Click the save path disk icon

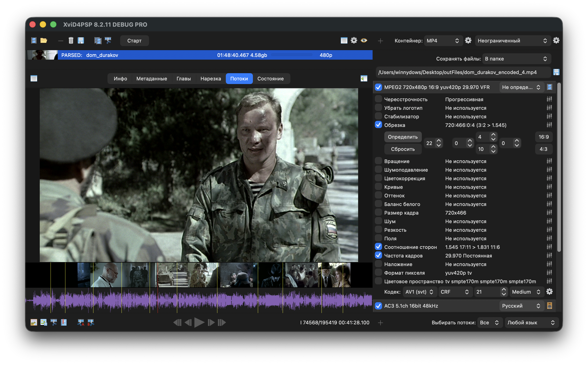[x=556, y=72]
